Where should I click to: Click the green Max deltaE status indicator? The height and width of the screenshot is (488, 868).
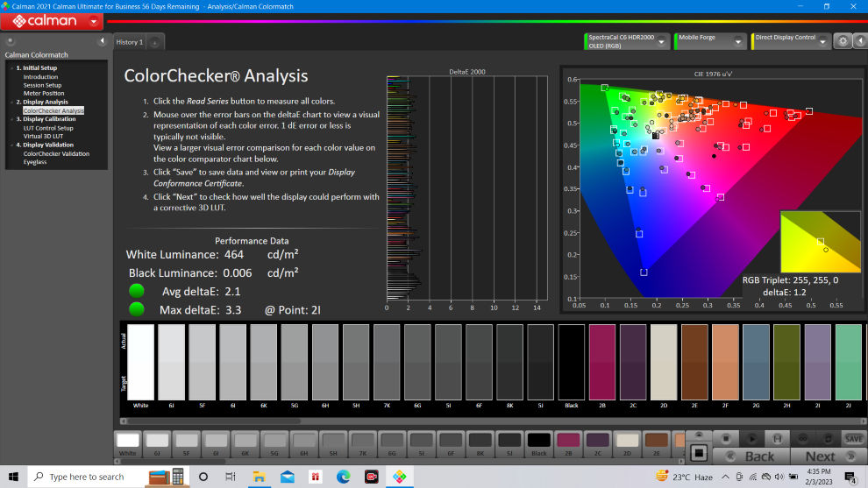(x=136, y=308)
